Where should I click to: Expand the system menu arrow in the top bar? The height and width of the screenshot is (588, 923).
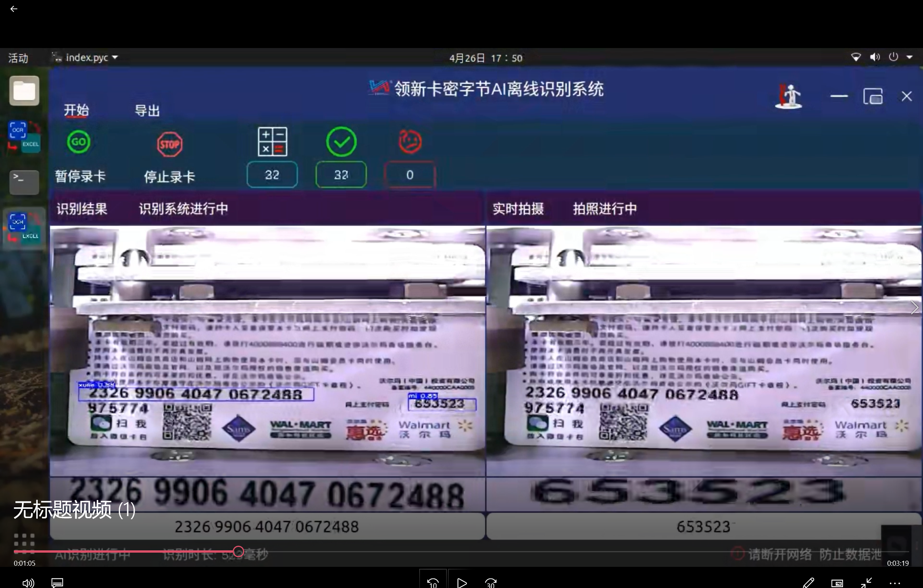coord(910,57)
